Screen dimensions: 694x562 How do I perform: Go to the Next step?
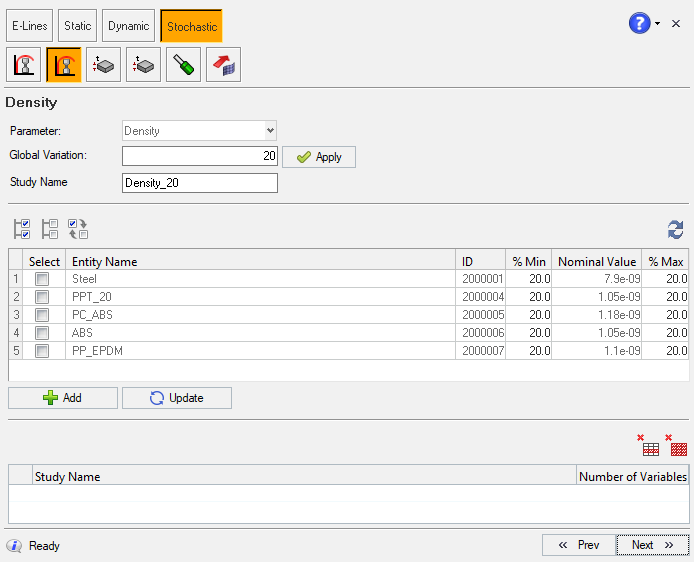(652, 545)
